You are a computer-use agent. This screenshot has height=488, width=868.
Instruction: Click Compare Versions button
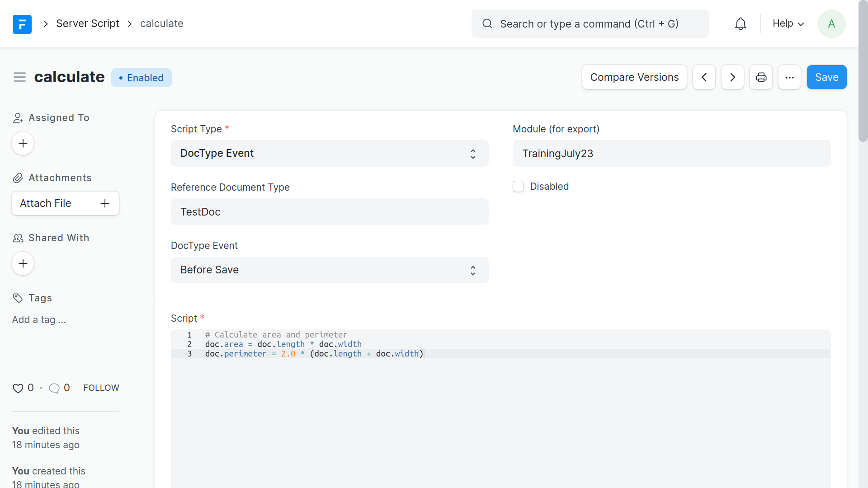[x=634, y=77]
